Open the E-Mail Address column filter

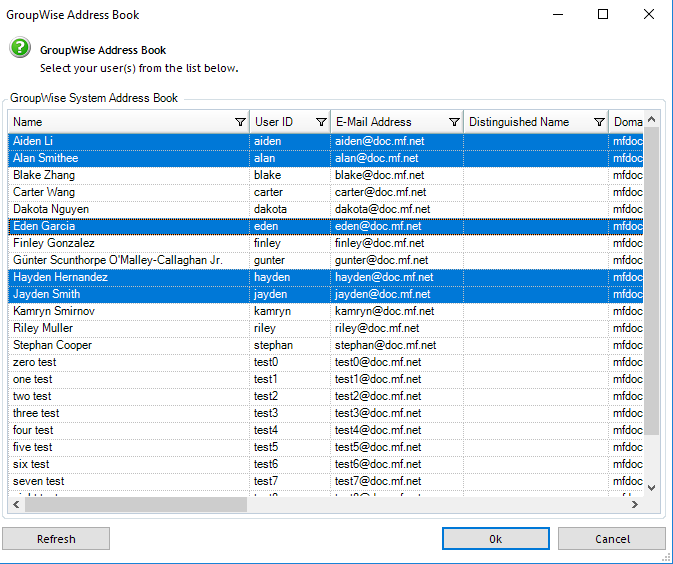(x=455, y=122)
